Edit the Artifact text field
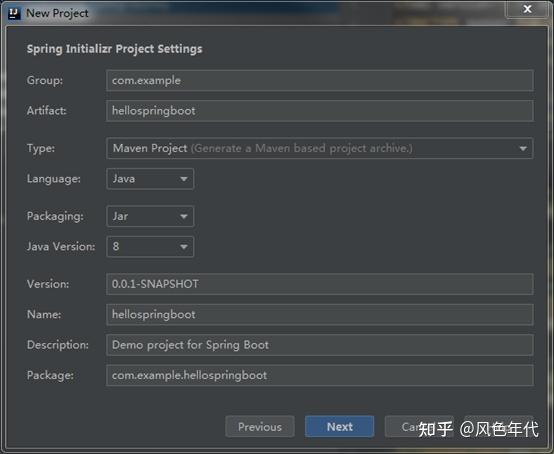Viewport: 554px width, 454px height. click(319, 111)
